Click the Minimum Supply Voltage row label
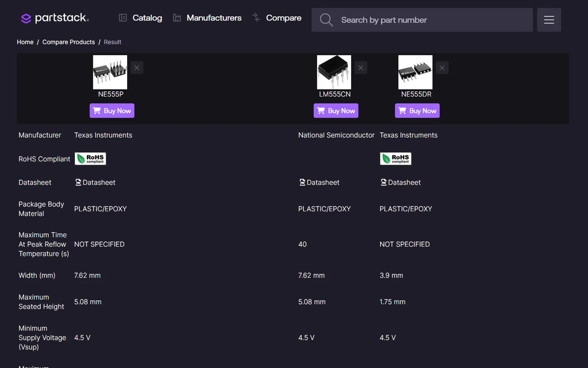 pos(42,337)
